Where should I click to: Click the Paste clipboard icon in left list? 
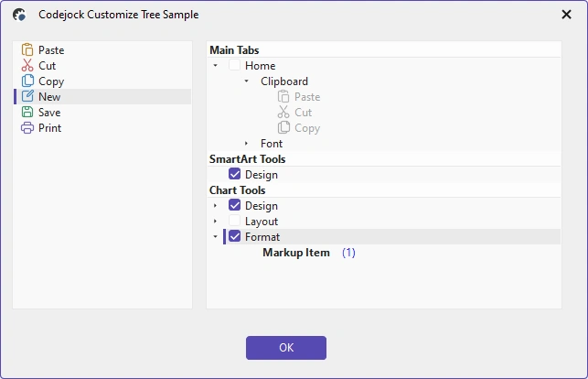[27, 49]
